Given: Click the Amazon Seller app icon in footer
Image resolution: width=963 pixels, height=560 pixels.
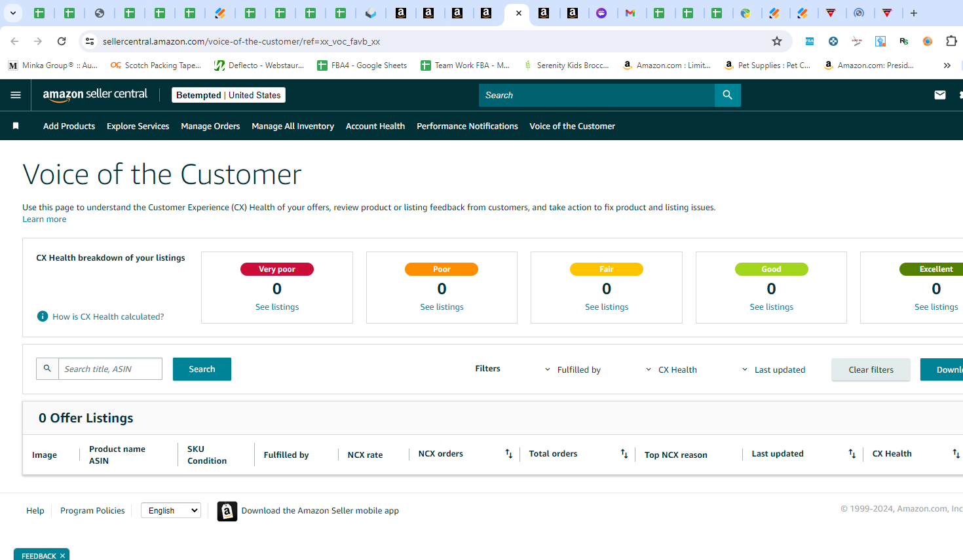Looking at the screenshot, I should [227, 511].
